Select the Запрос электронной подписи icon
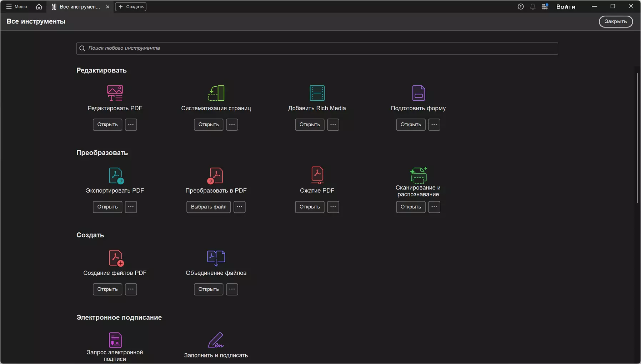Image resolution: width=641 pixels, height=364 pixels. 115,340
